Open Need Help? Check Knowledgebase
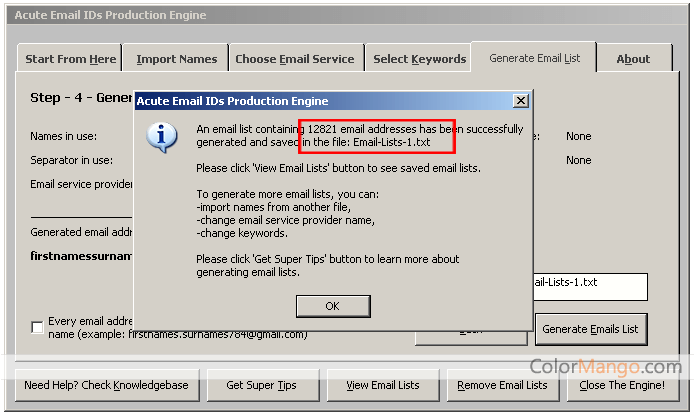This screenshot has height=418, width=694. pyautogui.click(x=108, y=385)
